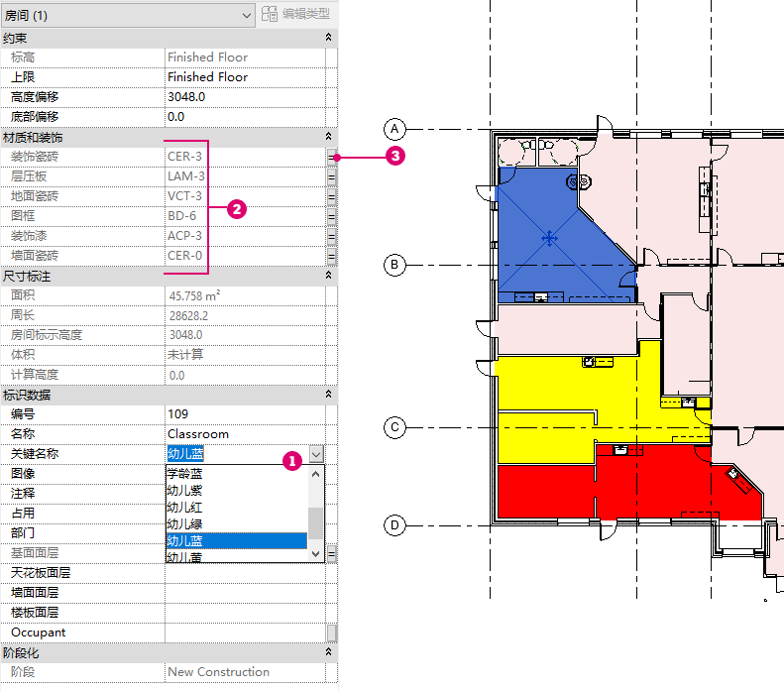Screen dimensions: 784x691
Task: Click the small button beside 装饰瓷砖 CER-3
Action: (x=331, y=157)
